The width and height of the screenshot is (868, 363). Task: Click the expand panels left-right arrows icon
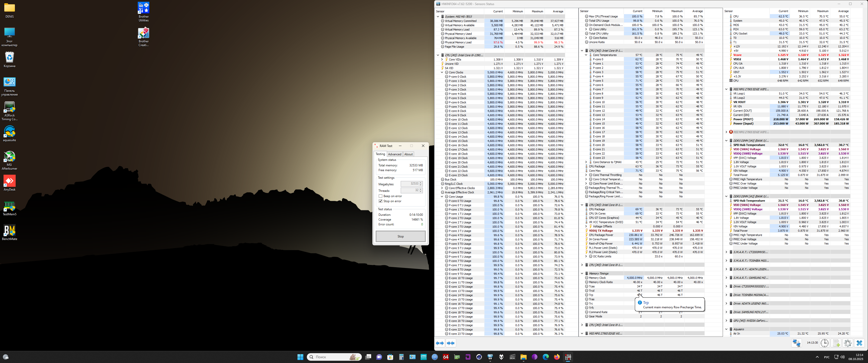[440, 343]
